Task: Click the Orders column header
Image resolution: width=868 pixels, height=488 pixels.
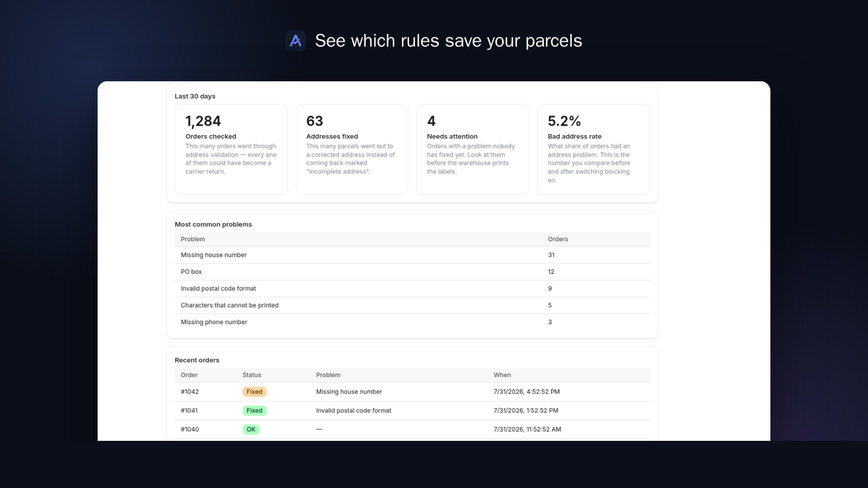Action: coord(558,239)
